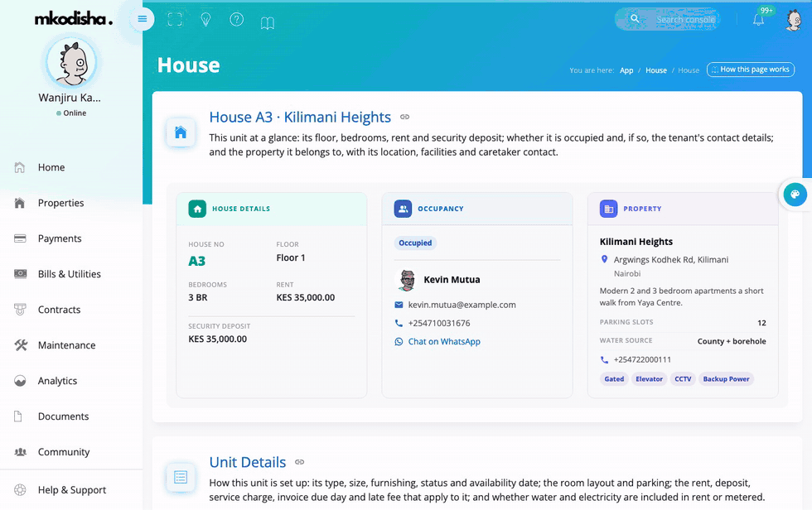Click the Property card building icon
Screen dimensions: 812x510
click(x=608, y=209)
